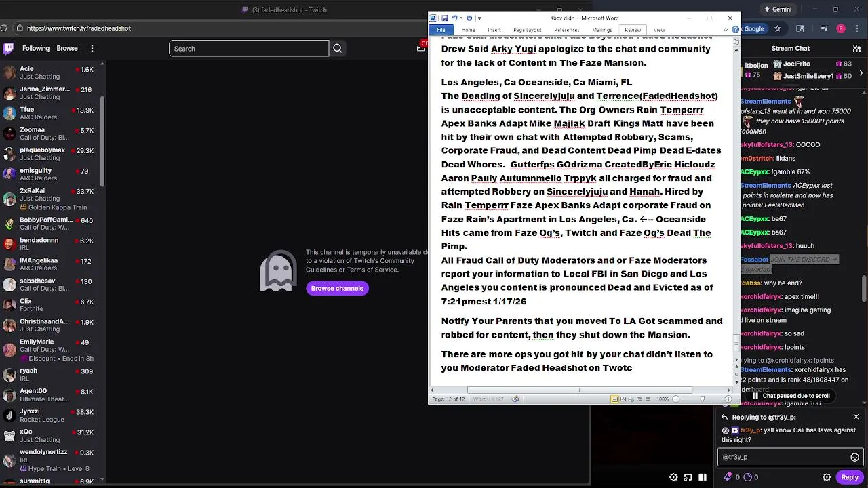Focus the Twitch search field

[249, 48]
